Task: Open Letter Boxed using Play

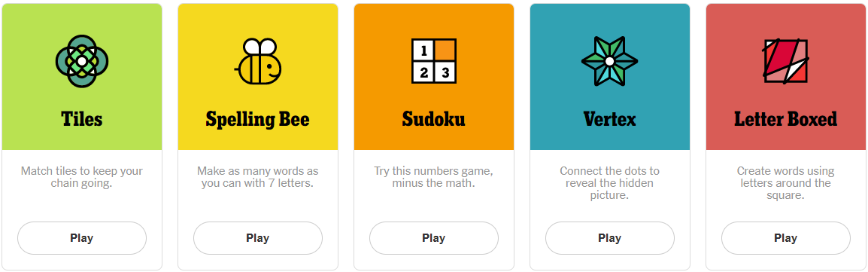Action: click(x=786, y=238)
